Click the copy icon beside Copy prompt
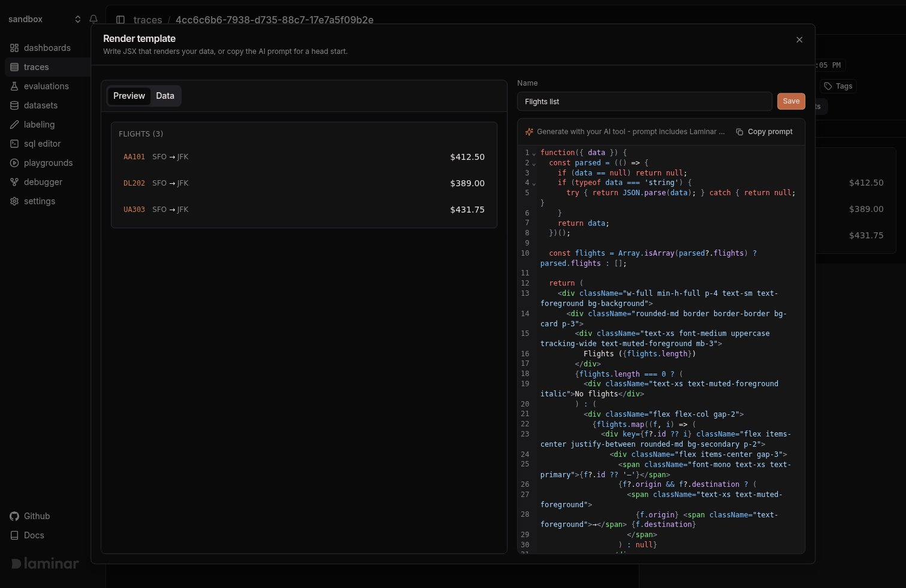Viewport: 906px width, 588px height. pyautogui.click(x=739, y=132)
